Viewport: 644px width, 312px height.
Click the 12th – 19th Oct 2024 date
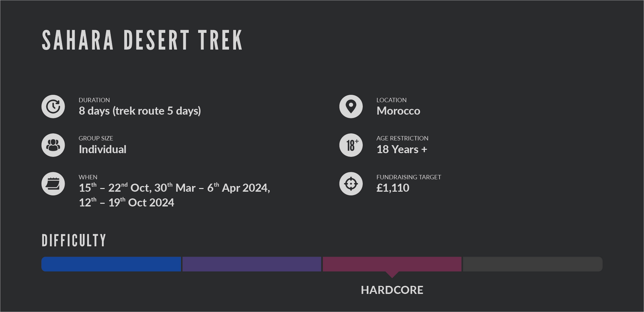click(127, 202)
